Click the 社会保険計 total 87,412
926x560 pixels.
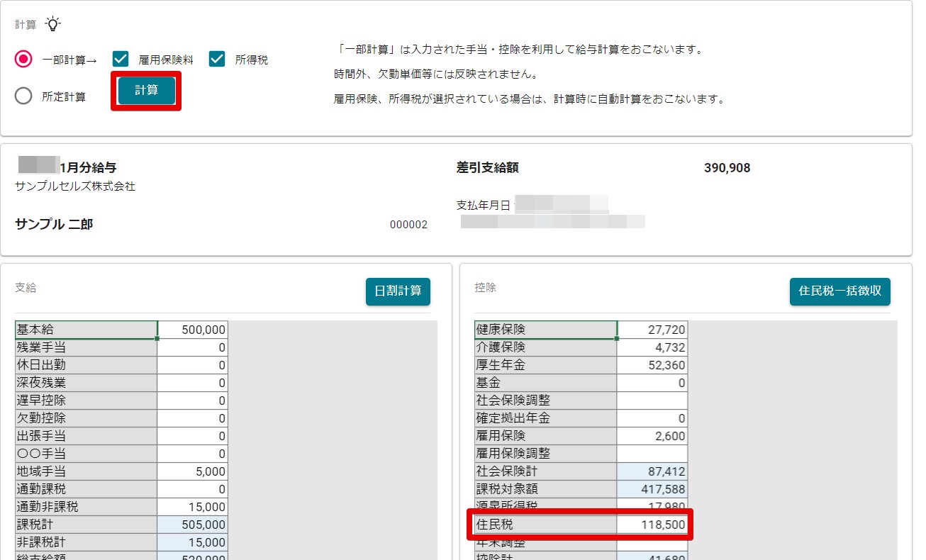[x=652, y=471]
